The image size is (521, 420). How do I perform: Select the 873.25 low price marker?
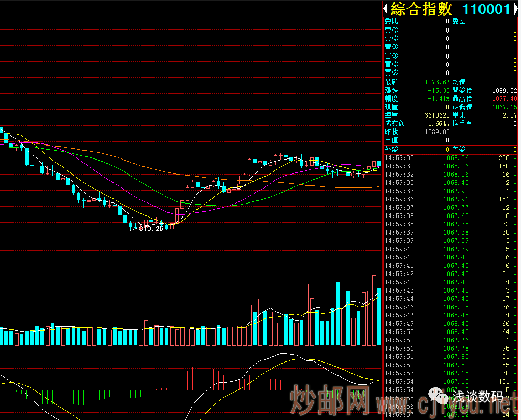pos(150,228)
